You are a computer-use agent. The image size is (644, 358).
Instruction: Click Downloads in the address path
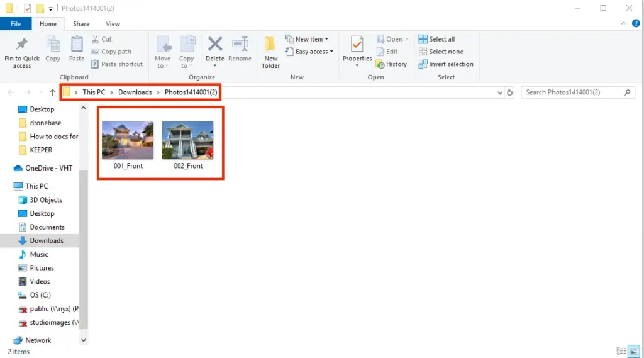[x=135, y=92]
